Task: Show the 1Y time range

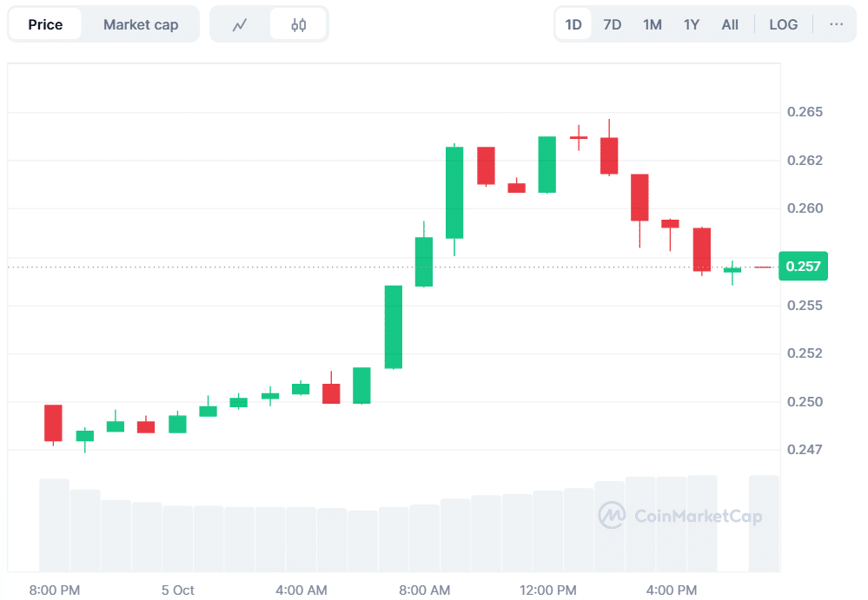Action: point(692,24)
